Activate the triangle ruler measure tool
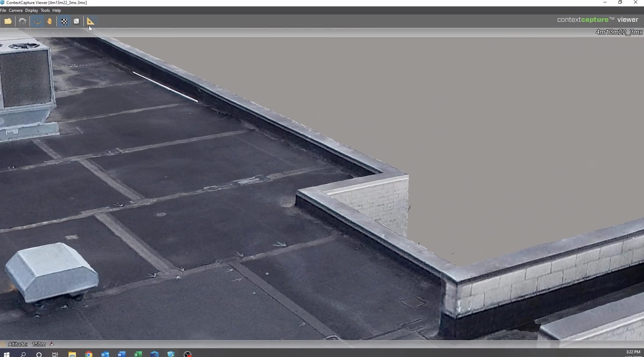Viewport: 644px width, 357px height. point(90,22)
